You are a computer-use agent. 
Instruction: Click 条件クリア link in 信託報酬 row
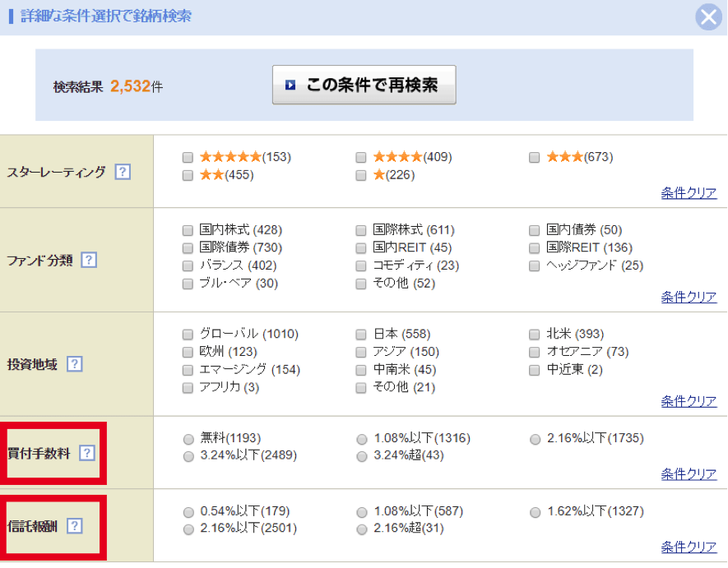click(x=689, y=547)
